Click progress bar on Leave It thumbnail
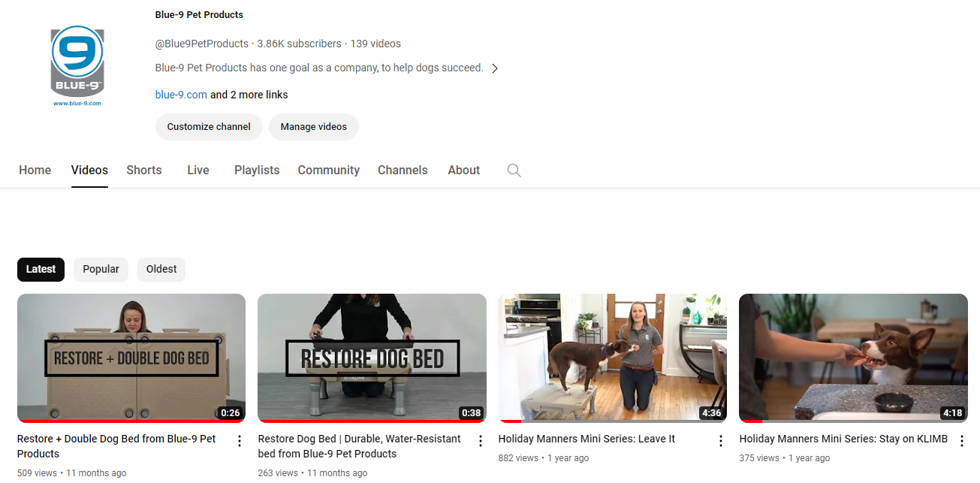980x483 pixels. [x=612, y=421]
